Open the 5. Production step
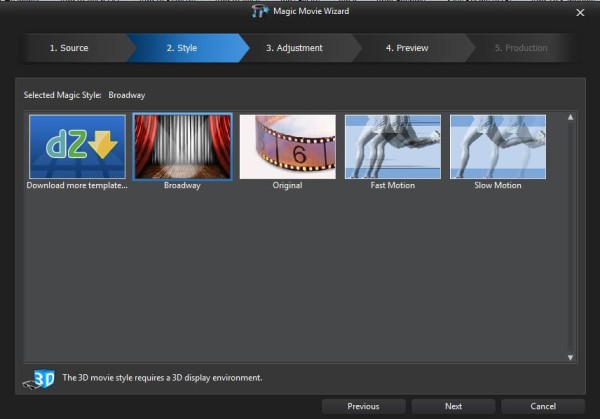 (521, 48)
